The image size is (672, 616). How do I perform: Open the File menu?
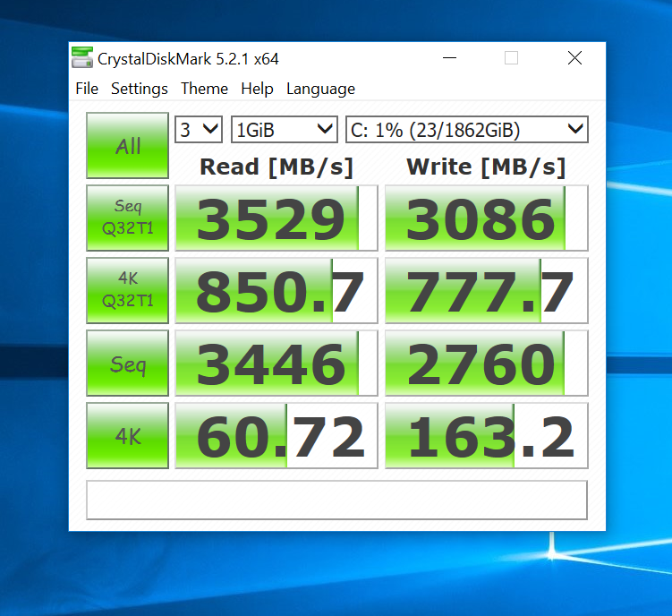tap(87, 89)
